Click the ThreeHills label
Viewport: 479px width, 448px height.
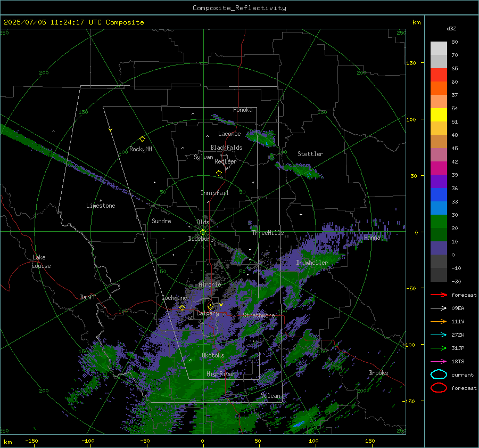tap(268, 233)
